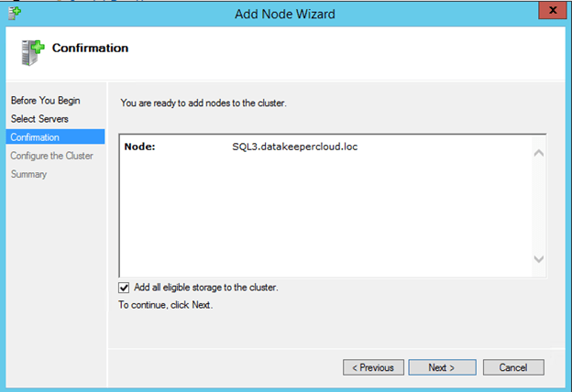This screenshot has height=392, width=572.
Task: Toggle Add all eligible storage checkbox
Action: pos(125,288)
